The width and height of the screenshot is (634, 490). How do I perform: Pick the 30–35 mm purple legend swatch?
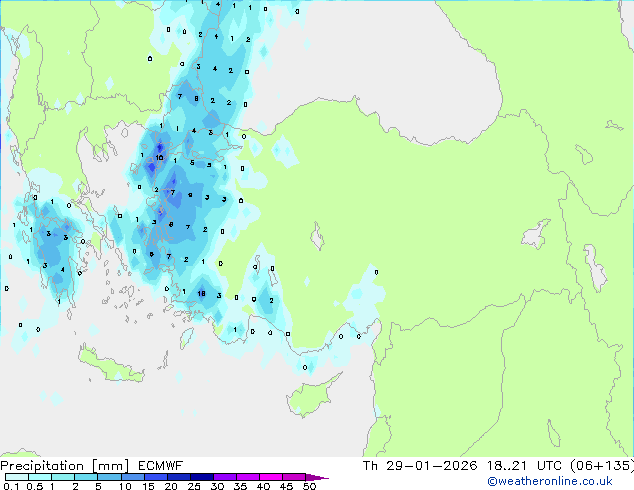pyautogui.click(x=224, y=477)
